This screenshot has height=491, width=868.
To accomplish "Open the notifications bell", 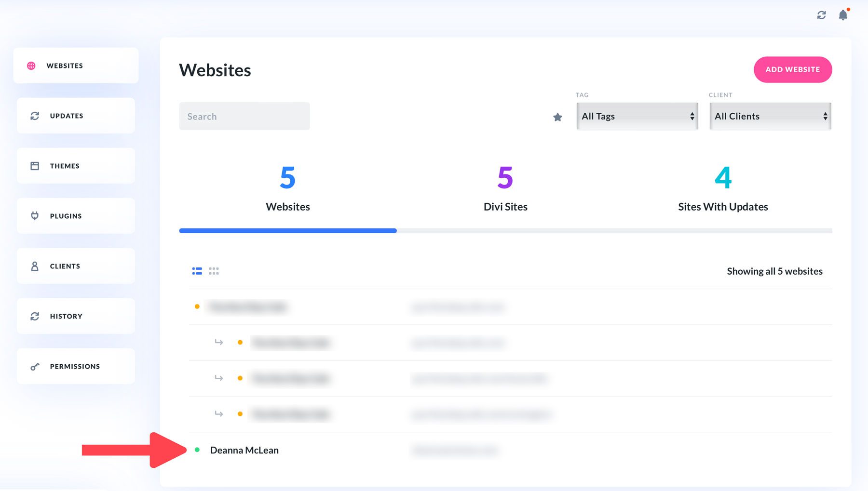I will 844,15.
